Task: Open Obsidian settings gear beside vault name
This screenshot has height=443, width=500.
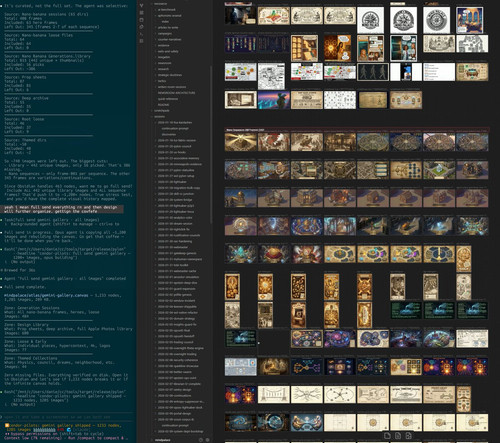Action: point(207,440)
